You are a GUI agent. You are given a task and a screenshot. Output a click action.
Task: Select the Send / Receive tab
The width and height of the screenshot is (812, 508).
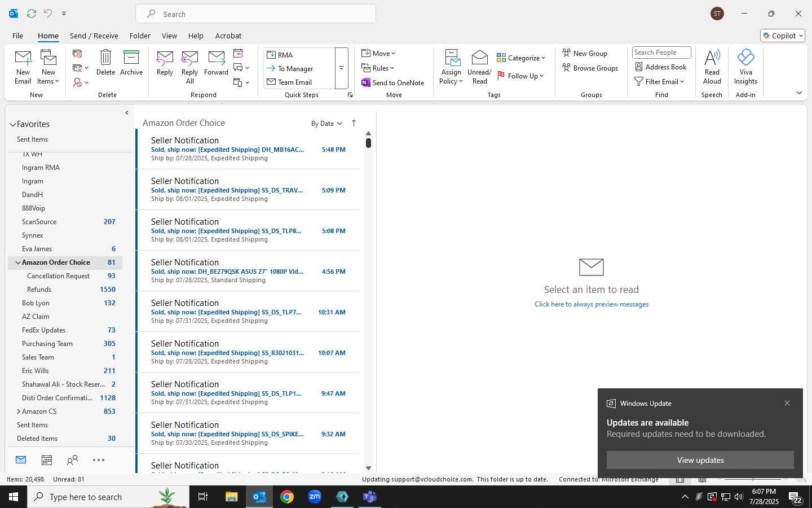coord(94,36)
